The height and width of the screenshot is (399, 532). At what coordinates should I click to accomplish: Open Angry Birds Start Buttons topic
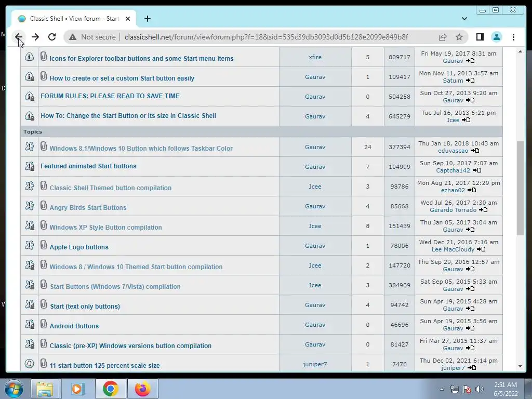pos(88,207)
